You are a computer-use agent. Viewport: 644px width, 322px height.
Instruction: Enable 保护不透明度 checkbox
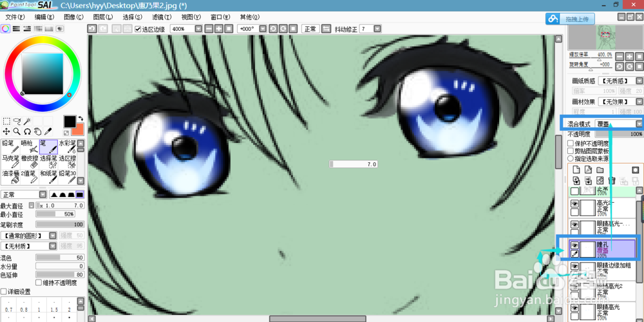pos(571,144)
